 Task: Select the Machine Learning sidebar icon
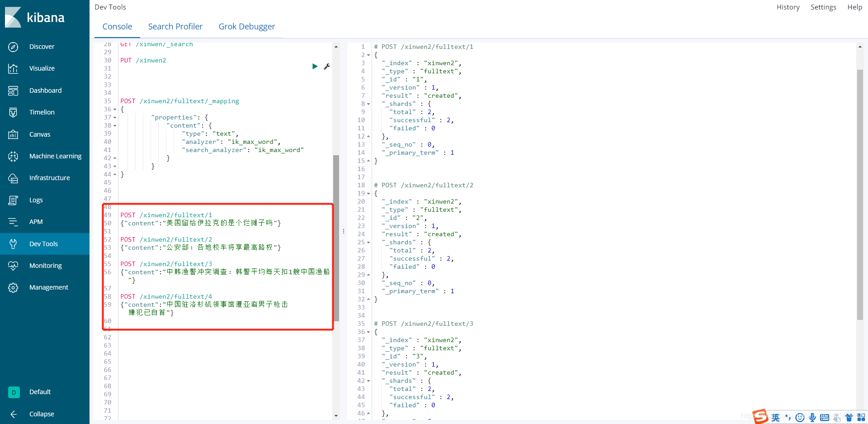(13, 156)
